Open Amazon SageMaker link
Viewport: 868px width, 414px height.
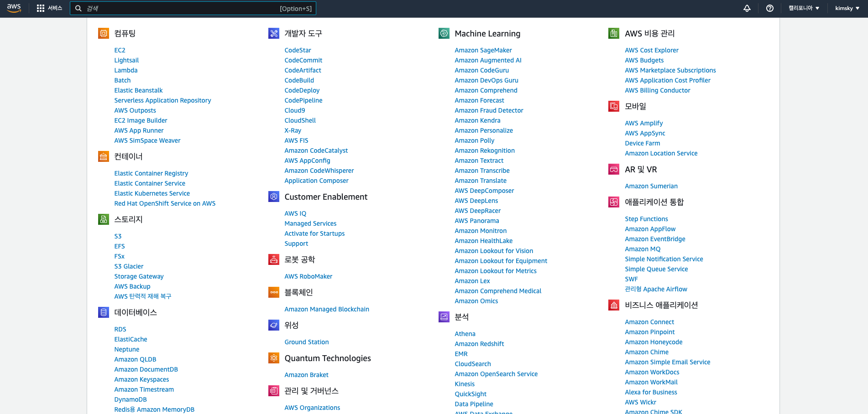[483, 50]
